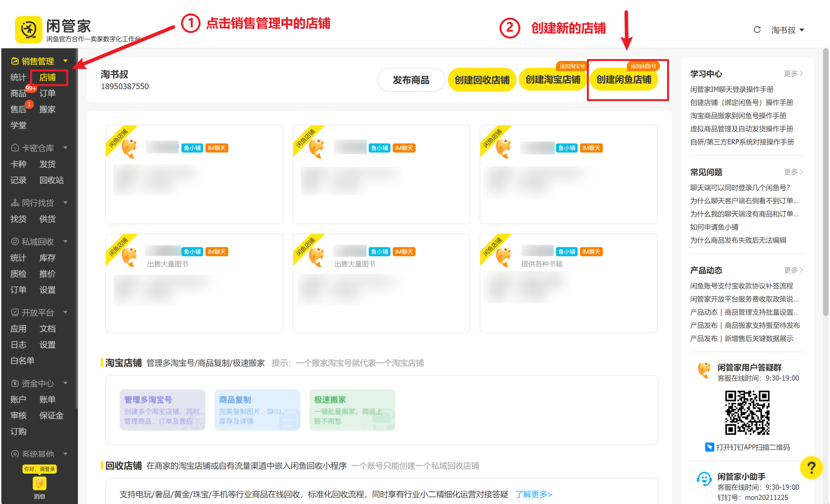This screenshot has height=504, width=830.
Task: Collapse the 销售管理 sidebar section
Action: [65, 61]
